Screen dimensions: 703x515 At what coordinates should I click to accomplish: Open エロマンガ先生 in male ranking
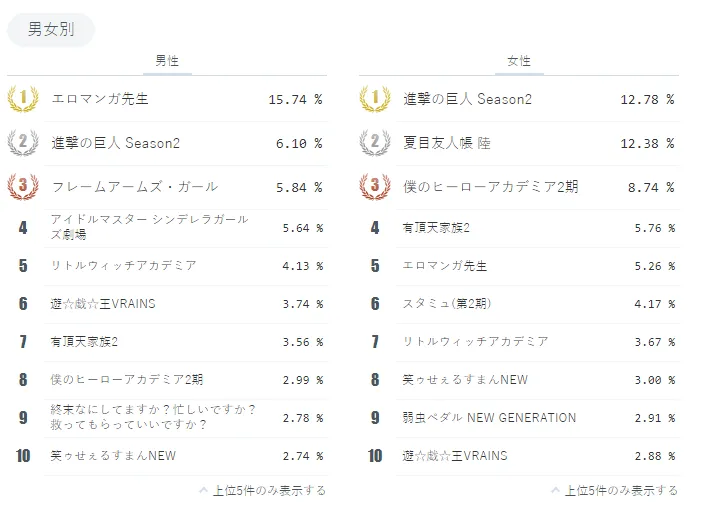click(100, 99)
